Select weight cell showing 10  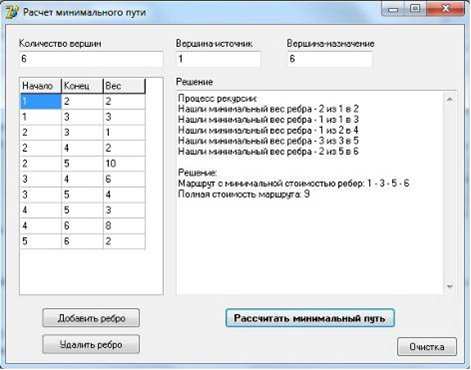coord(124,164)
